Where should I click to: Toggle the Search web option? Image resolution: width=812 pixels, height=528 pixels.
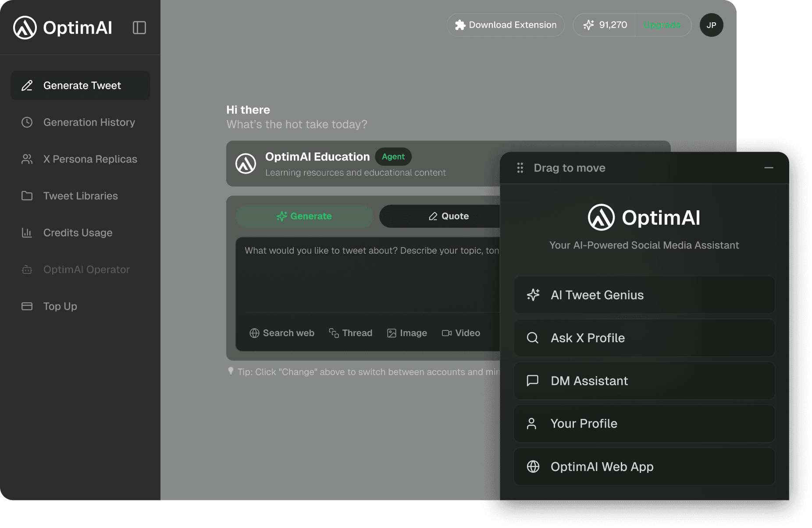click(x=282, y=333)
